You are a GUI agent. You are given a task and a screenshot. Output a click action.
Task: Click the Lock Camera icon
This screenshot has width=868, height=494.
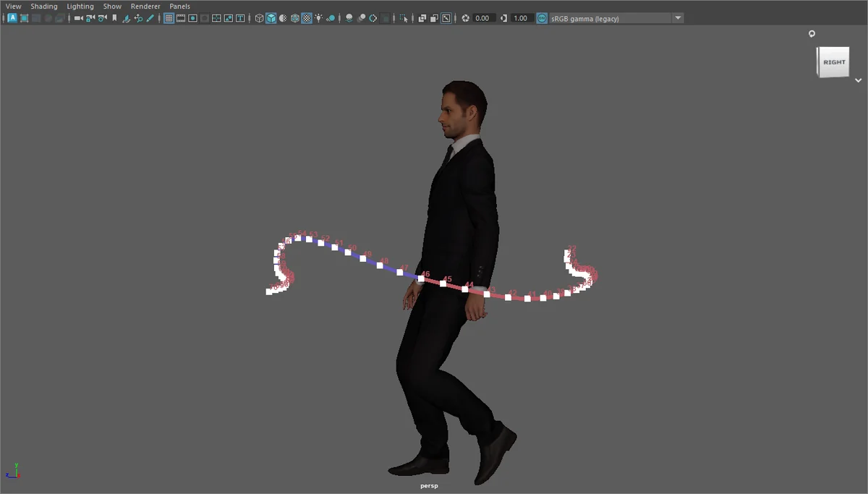[x=90, y=18]
